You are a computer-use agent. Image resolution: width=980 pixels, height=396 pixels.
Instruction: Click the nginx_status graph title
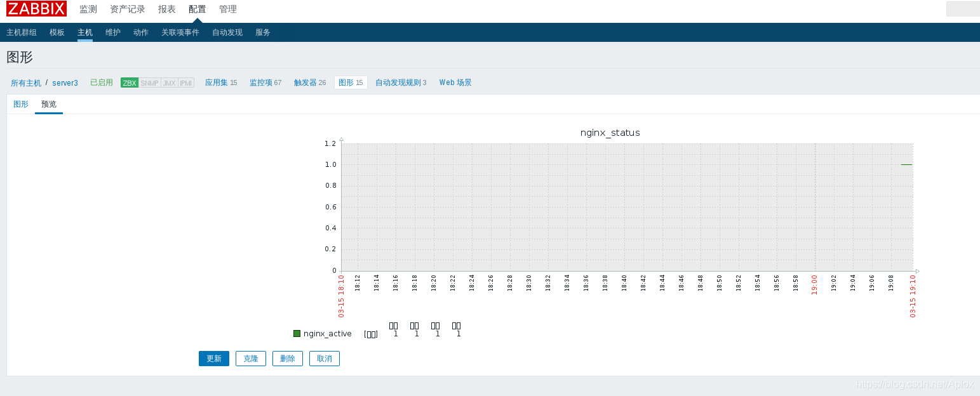pos(610,133)
